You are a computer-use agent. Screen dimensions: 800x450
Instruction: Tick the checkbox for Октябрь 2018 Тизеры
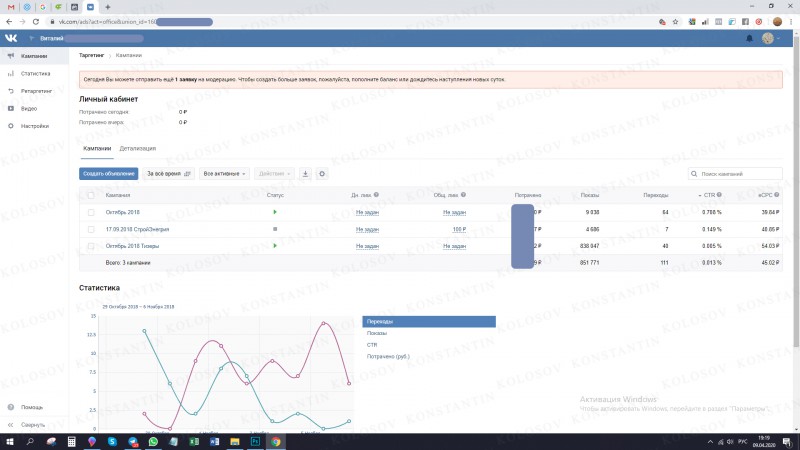[91, 246]
